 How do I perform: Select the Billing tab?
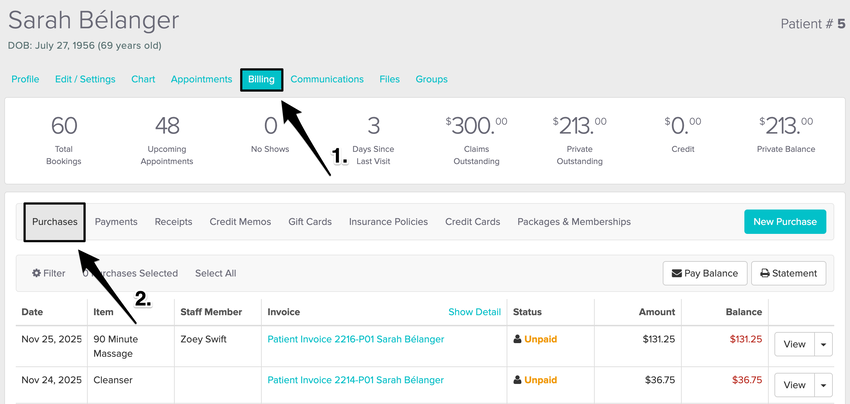pyautogui.click(x=261, y=79)
